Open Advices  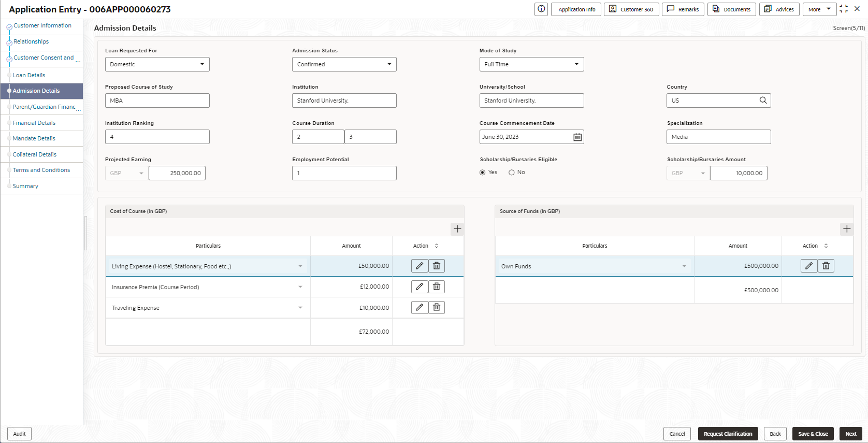click(779, 9)
